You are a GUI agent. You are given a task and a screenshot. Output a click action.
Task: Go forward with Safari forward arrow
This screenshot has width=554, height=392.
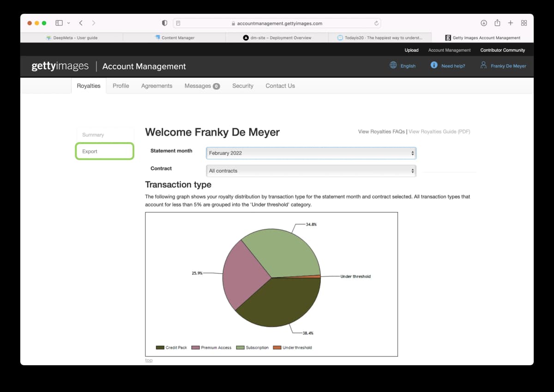94,23
